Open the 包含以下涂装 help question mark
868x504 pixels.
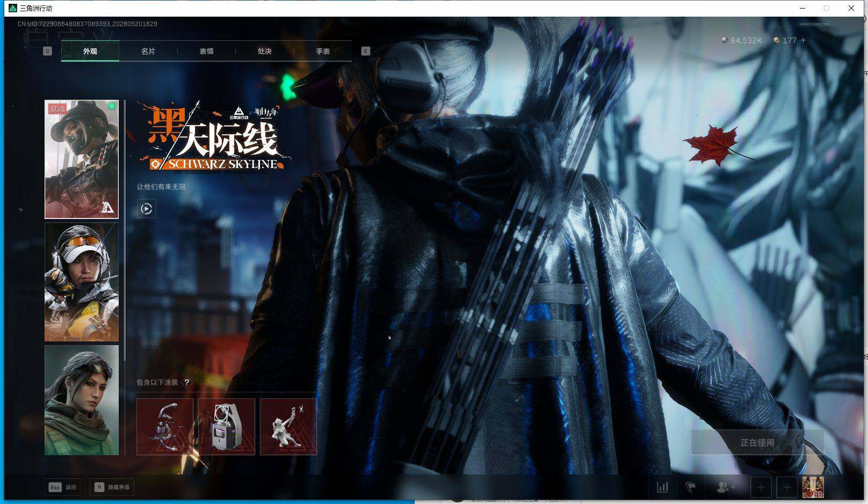point(186,383)
